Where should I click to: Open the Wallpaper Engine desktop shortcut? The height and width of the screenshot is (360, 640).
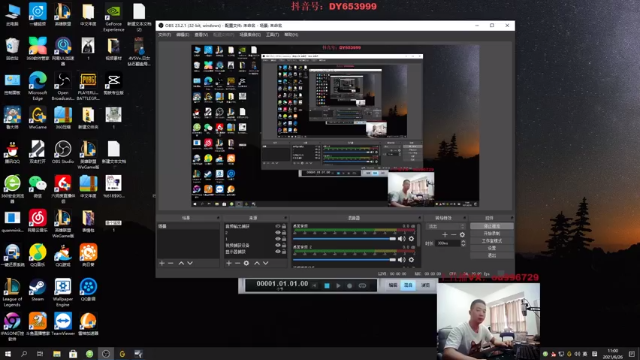(63, 292)
